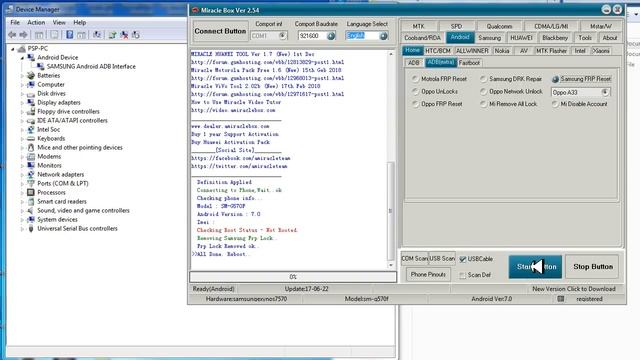Image resolution: width=640 pixels, height=360 pixels.
Task: Select the Modems device icon
Action: tap(31, 156)
